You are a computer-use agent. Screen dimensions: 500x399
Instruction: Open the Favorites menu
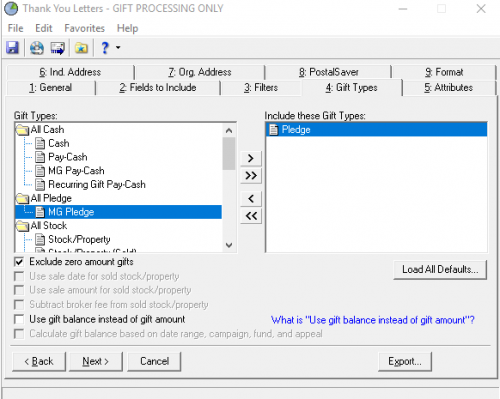(84, 28)
